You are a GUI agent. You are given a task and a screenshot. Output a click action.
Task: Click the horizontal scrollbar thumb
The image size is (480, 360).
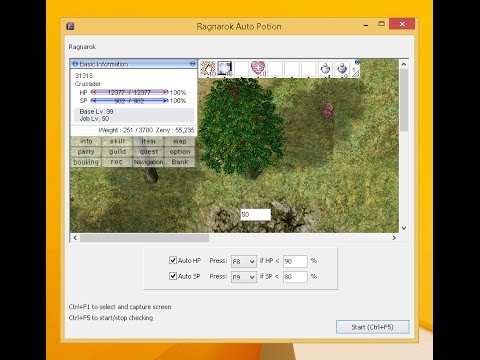point(144,238)
